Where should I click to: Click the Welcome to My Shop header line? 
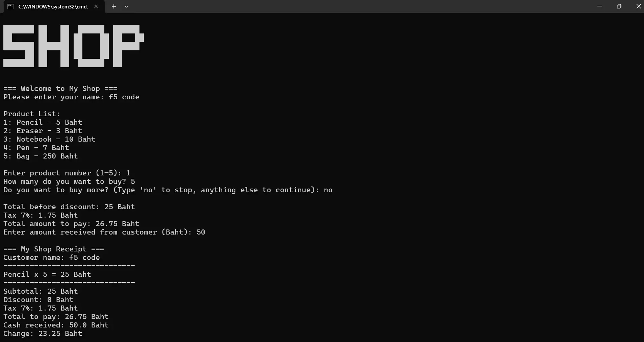60,89
